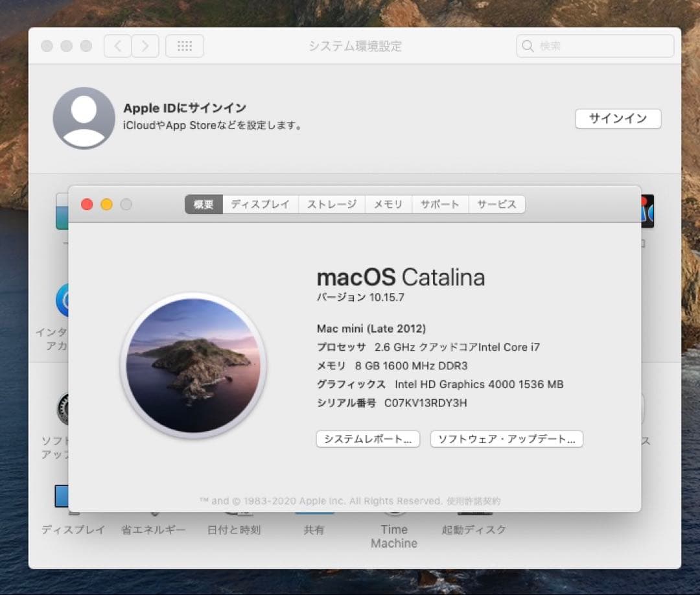Switch to the ストレージ tab
The width and height of the screenshot is (700, 595).
[332, 204]
